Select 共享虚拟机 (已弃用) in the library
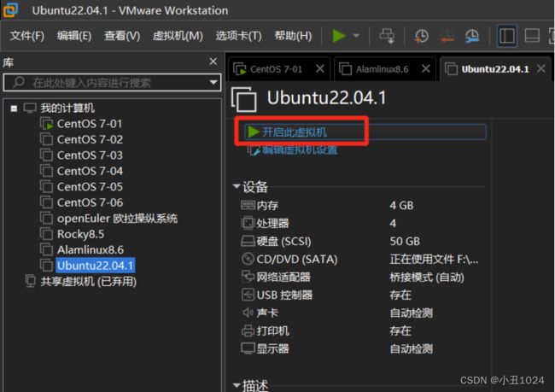The height and width of the screenshot is (392, 555). click(88, 282)
